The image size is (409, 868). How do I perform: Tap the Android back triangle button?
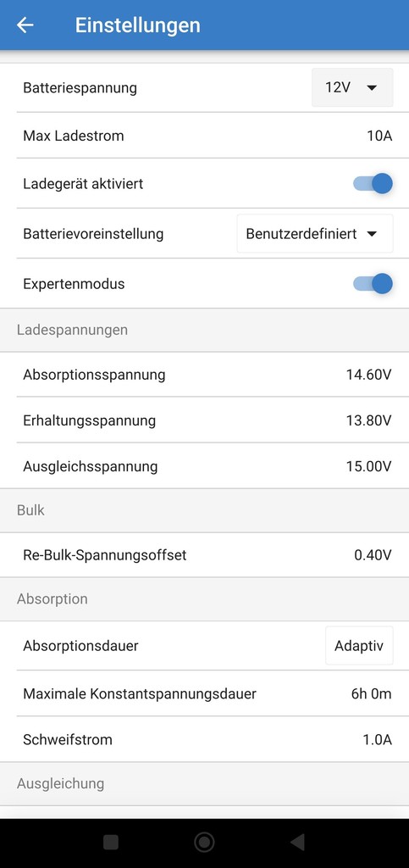click(x=297, y=842)
